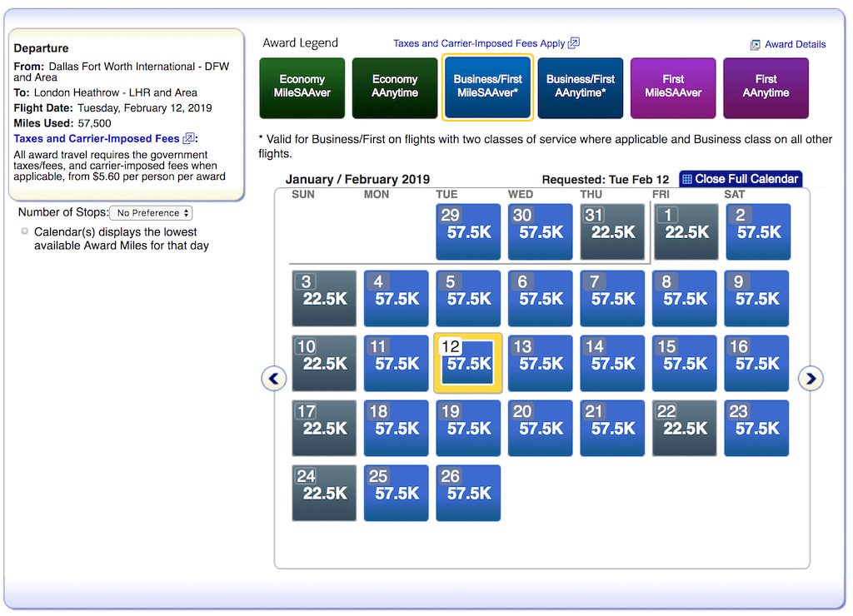Click February 19 with 57.5K miles

tap(468, 429)
